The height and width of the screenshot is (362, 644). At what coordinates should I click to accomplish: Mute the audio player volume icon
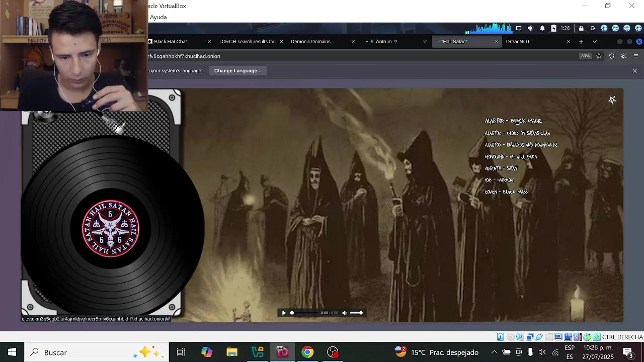tap(345, 313)
